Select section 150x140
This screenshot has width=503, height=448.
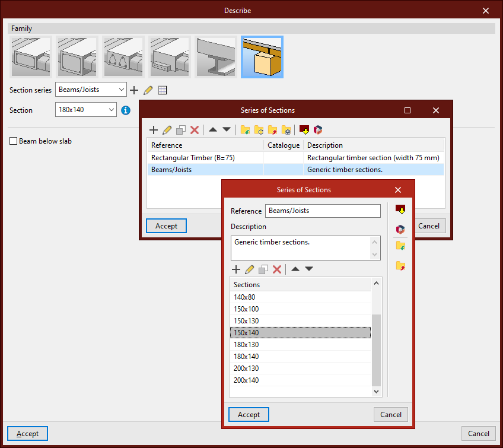click(301, 333)
